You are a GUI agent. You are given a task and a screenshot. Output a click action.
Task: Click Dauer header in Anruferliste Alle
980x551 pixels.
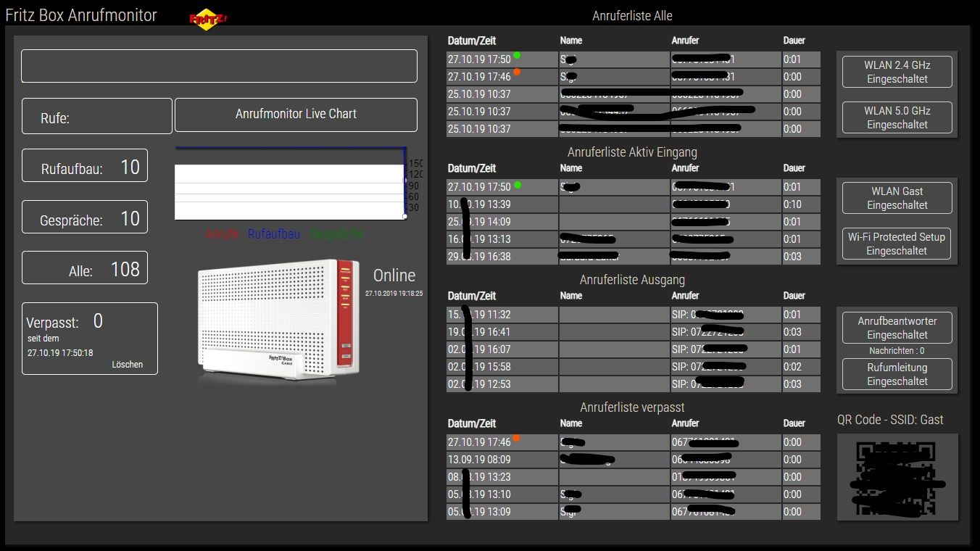794,41
